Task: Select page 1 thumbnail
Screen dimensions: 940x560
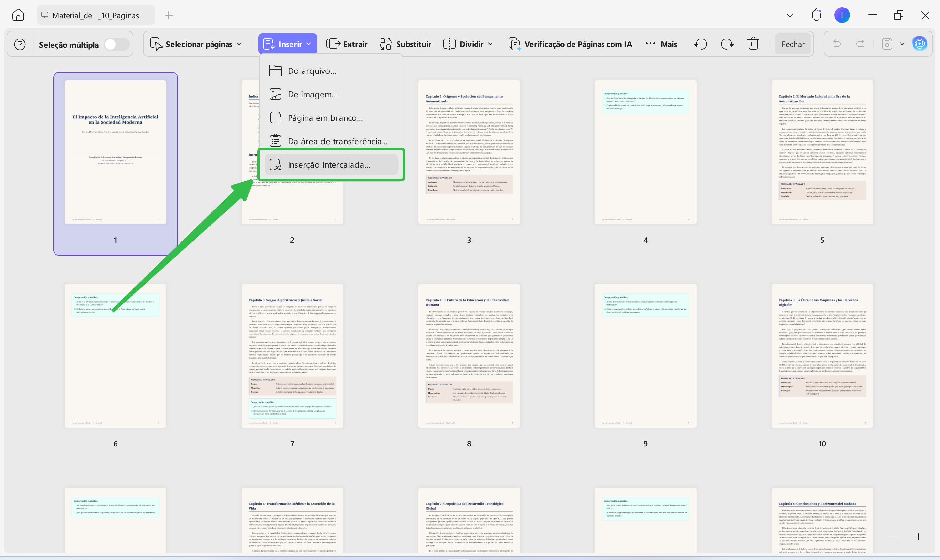Action: click(x=116, y=152)
